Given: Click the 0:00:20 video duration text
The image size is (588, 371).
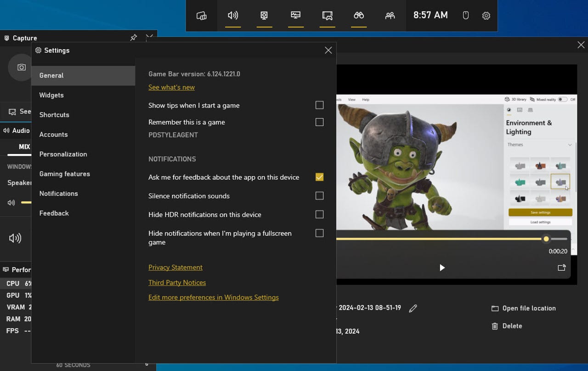Looking at the screenshot, I should tap(558, 251).
